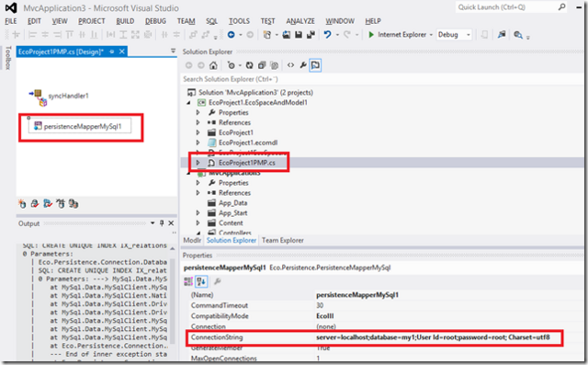Viewport: 588px width, 365px height.
Task: Click the Search Solution Explorer field
Action: [382, 79]
